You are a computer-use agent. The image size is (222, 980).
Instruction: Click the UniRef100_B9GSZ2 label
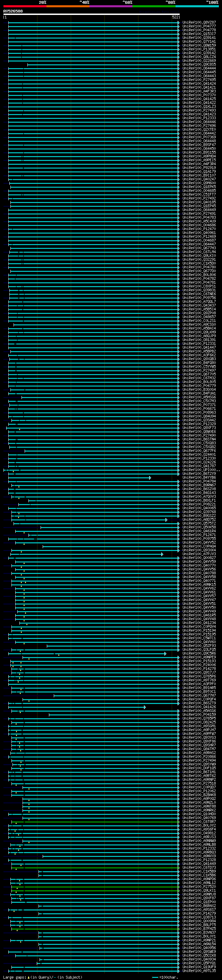(199, 516)
